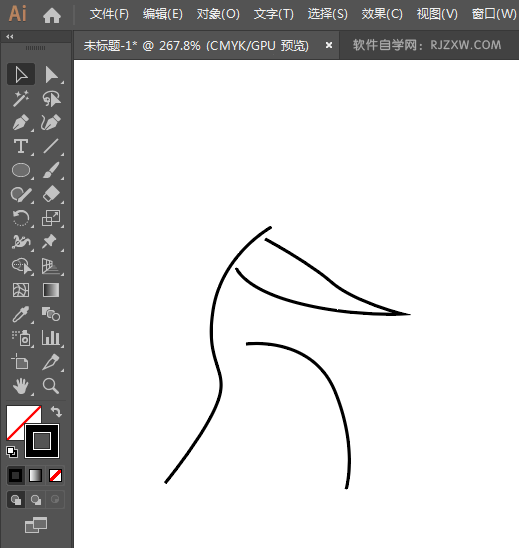Pick the Ellipse tool
This screenshot has height=548, width=519.
(21, 170)
